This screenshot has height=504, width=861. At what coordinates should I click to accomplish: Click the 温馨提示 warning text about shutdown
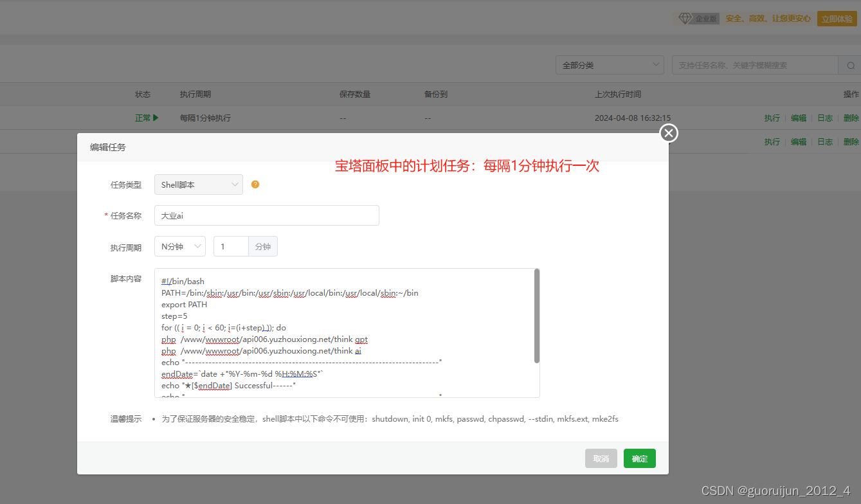[x=390, y=419]
